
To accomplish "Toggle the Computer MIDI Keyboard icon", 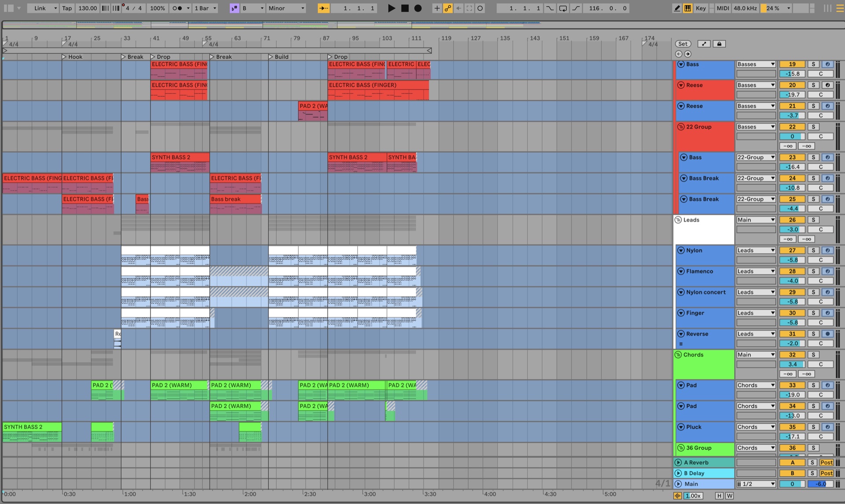I will (687, 8).
